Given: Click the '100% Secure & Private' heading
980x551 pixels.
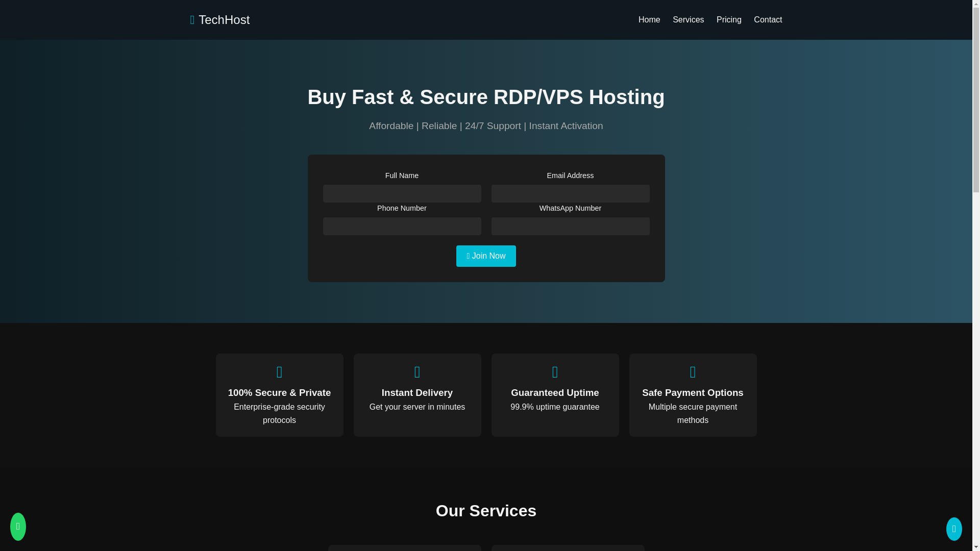Looking at the screenshot, I should (x=279, y=393).
